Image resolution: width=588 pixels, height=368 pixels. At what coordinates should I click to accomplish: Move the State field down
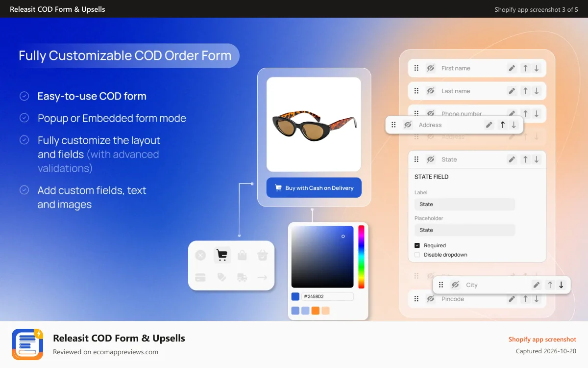[537, 159]
